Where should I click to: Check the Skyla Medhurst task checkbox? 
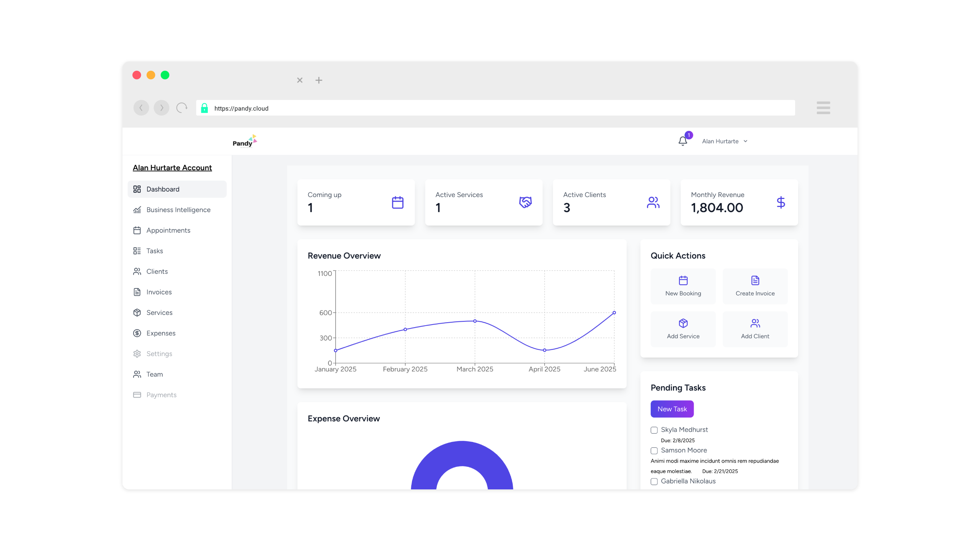[x=654, y=430]
